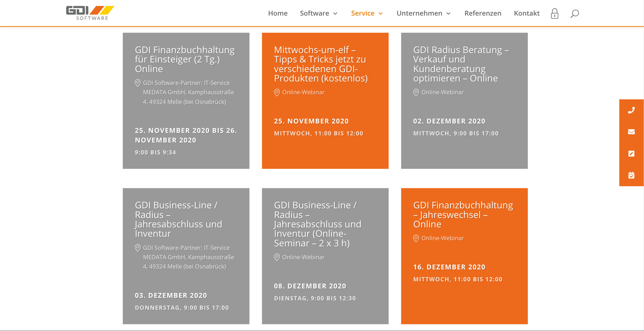Image resolution: width=644 pixels, height=331 pixels.
Task: Click time '9:00 bis 9:34'
Action: click(x=155, y=152)
